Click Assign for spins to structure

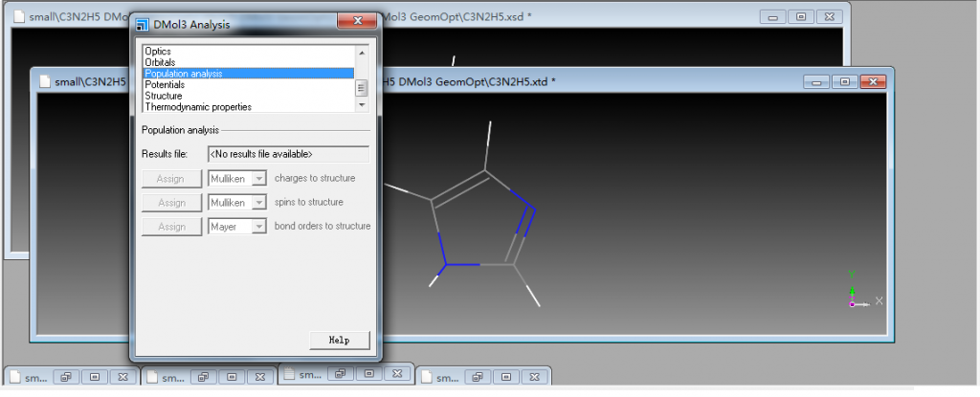click(172, 203)
